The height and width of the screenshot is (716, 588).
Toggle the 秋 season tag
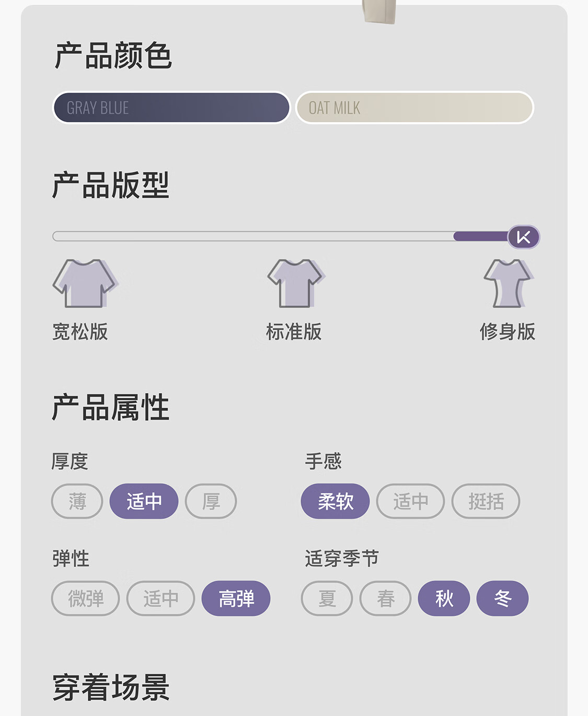[444, 598]
